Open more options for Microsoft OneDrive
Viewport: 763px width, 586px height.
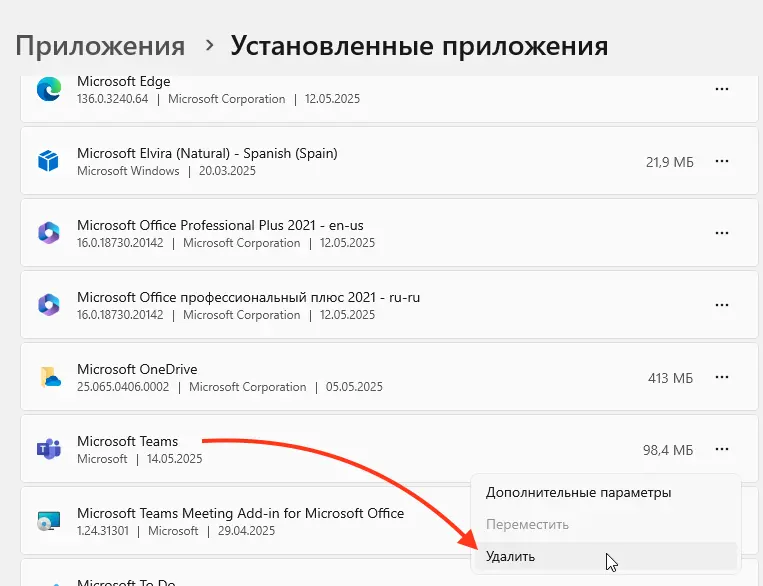[x=722, y=377]
